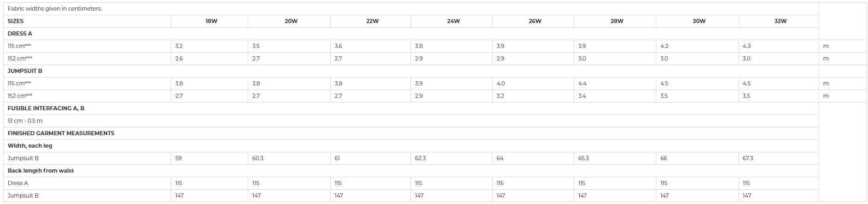The height and width of the screenshot is (204, 868).
Task: Click the SIZES header cell
Action: (16, 21)
